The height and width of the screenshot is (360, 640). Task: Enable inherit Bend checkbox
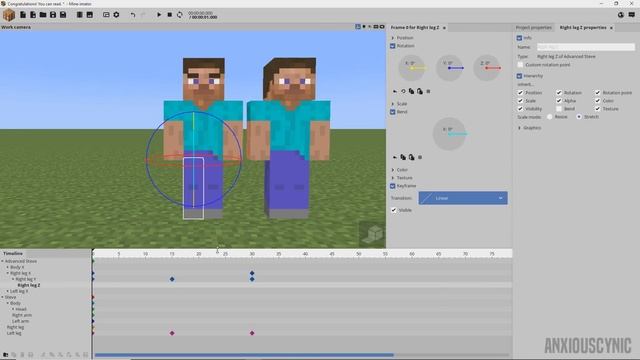(559, 109)
